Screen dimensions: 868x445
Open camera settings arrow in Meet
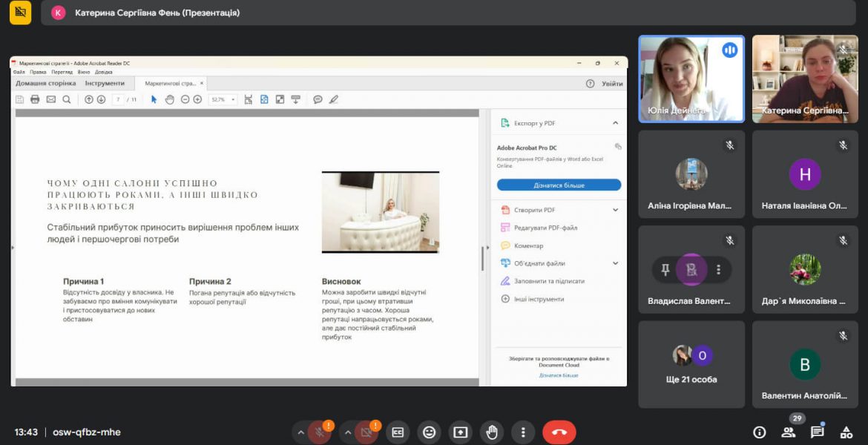348,432
